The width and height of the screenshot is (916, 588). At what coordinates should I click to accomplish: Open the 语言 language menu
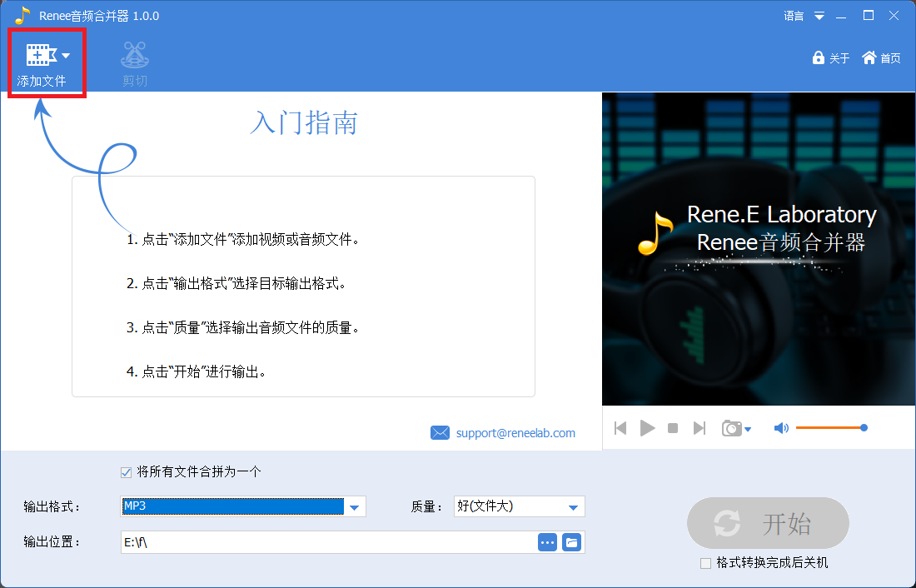tap(804, 16)
